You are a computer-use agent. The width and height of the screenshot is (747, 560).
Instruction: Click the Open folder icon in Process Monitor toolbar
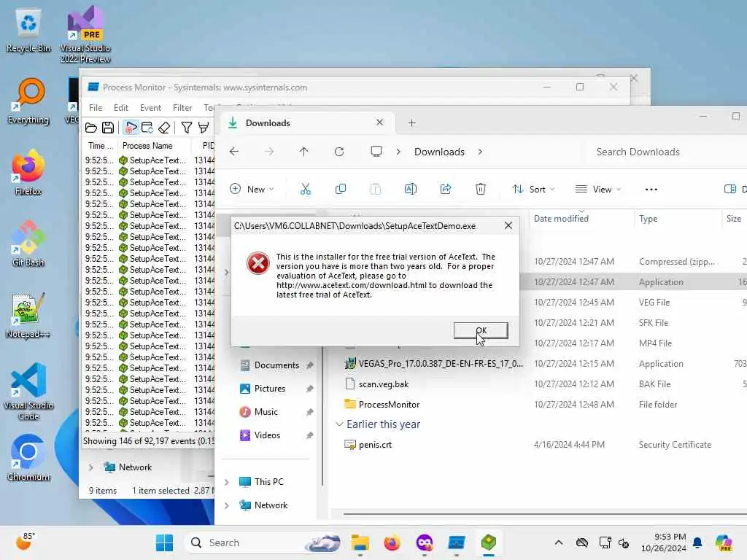coord(91,128)
